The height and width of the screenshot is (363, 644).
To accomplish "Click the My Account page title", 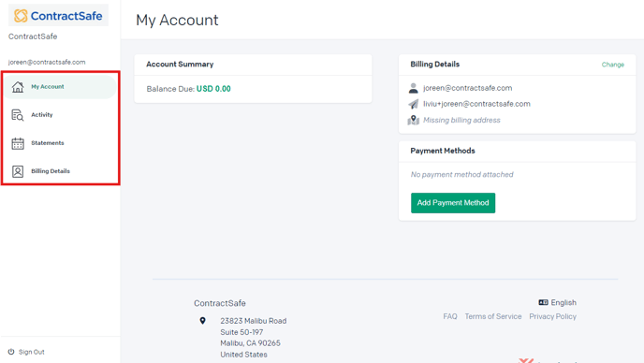I will pyautogui.click(x=177, y=20).
